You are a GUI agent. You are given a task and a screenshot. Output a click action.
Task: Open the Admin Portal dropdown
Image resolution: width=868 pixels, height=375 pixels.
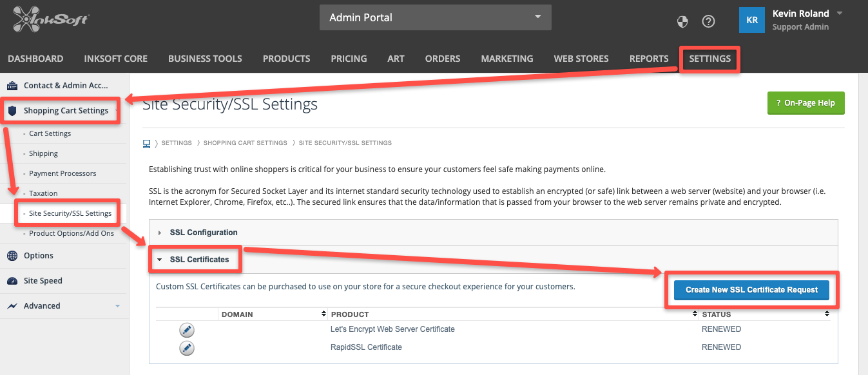[435, 17]
